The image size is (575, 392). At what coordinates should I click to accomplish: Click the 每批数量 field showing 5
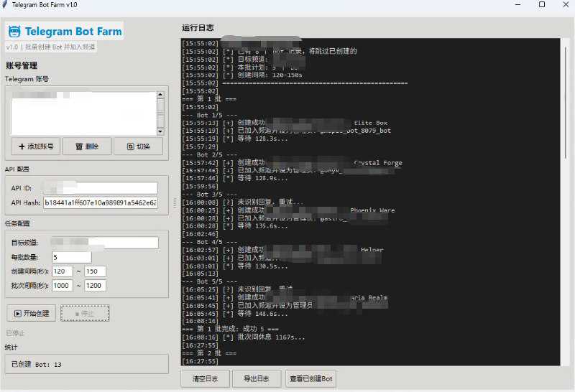[72, 257]
